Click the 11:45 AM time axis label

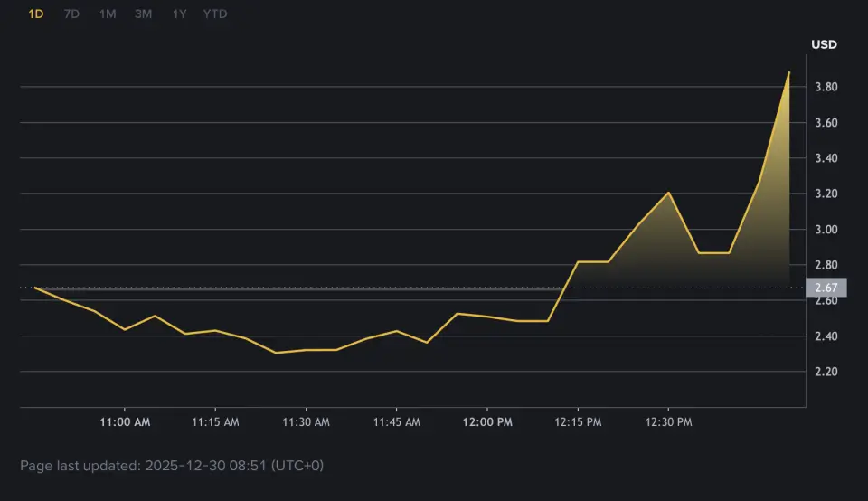[x=396, y=421]
